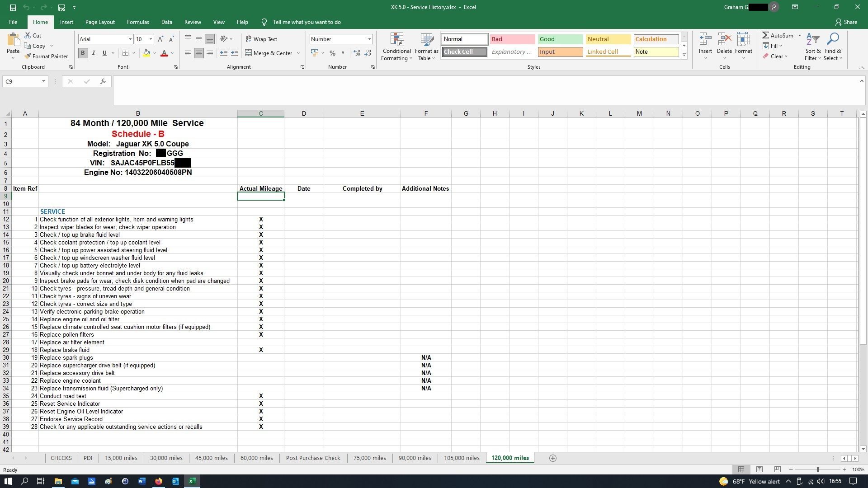The height and width of the screenshot is (488, 868).
Task: Click the Percent Style icon
Action: click(x=332, y=53)
